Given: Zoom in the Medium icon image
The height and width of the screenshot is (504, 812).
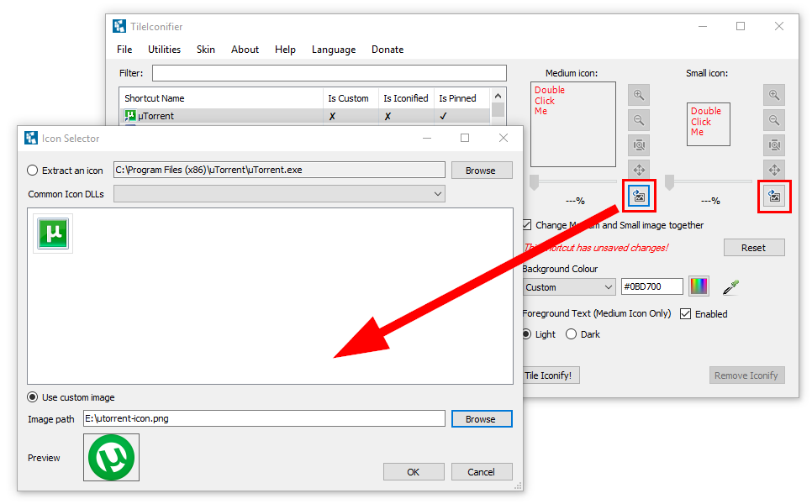Looking at the screenshot, I should 639,95.
